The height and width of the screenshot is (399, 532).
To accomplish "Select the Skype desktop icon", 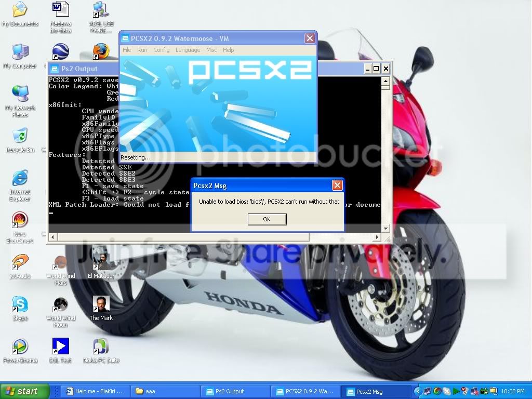I will coord(20,309).
